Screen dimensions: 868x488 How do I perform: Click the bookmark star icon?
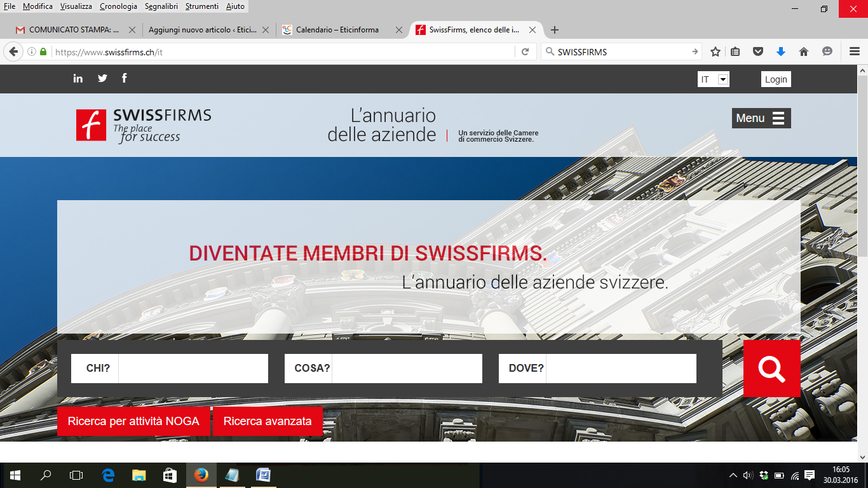coord(715,52)
